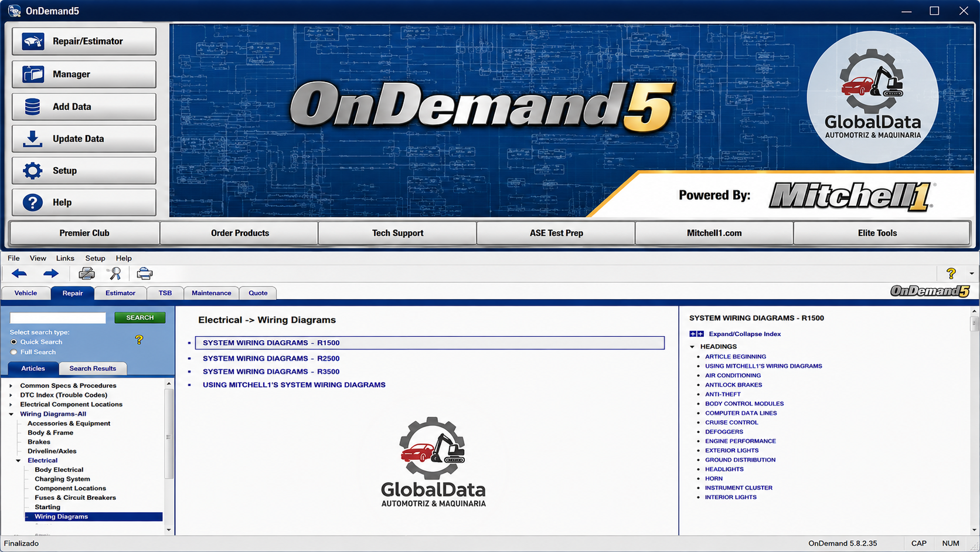
Task: Expand Electrical Component Locations node
Action: tap(11, 404)
